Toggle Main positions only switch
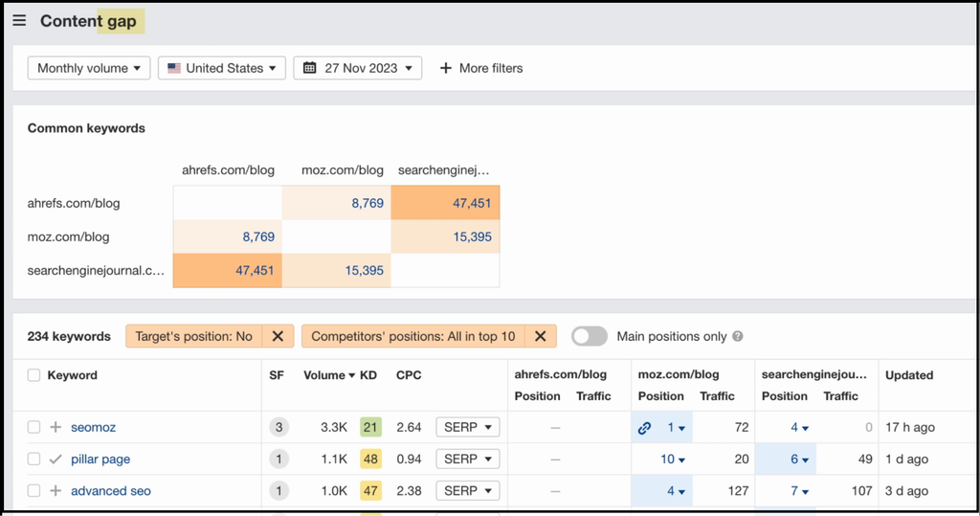 pos(590,336)
